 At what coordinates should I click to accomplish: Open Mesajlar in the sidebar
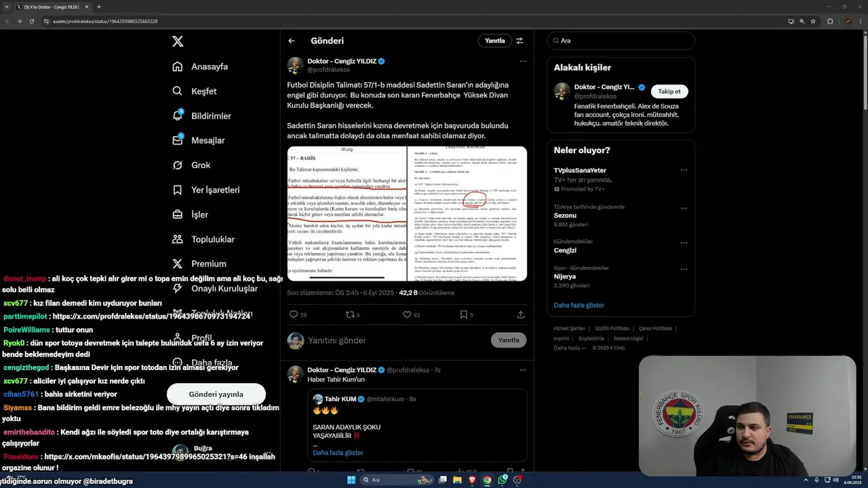click(198, 140)
